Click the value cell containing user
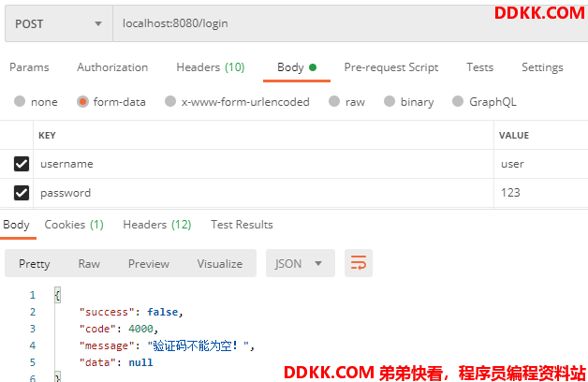The width and height of the screenshot is (588, 382). pyautogui.click(x=541, y=164)
